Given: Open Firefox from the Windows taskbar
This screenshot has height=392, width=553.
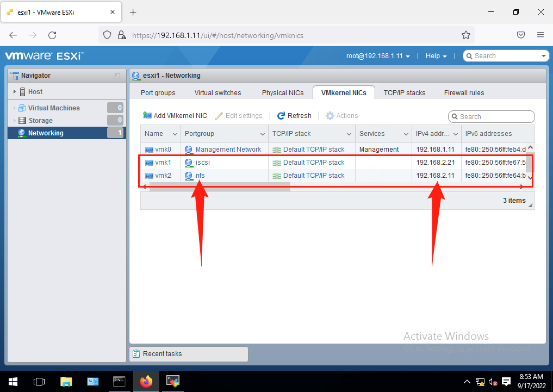Looking at the screenshot, I should point(146,381).
